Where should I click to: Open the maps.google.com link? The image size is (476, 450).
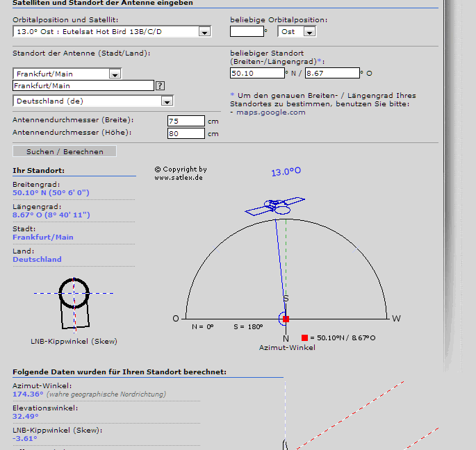pyautogui.click(x=271, y=112)
